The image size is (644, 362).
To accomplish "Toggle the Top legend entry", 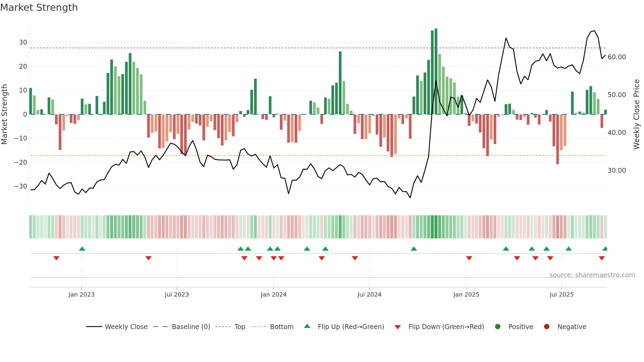I will click(x=230, y=327).
